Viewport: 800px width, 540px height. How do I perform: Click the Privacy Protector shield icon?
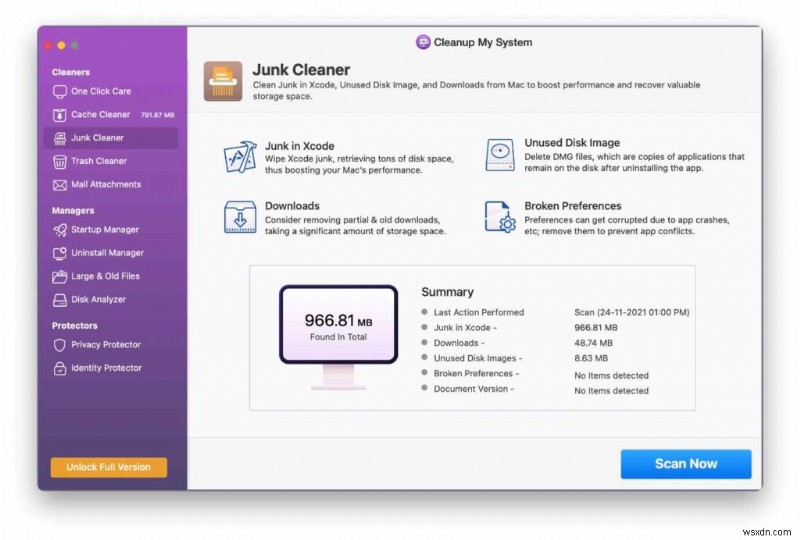(x=60, y=345)
